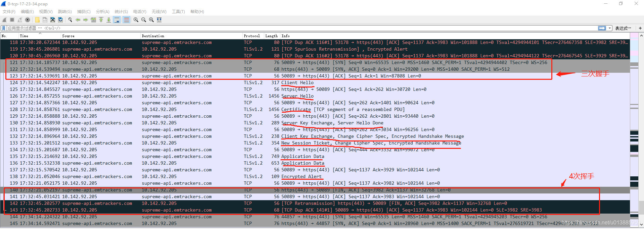Select packet 130 Server Key Exchange row
Screen dimensions: 644x229
(315, 123)
